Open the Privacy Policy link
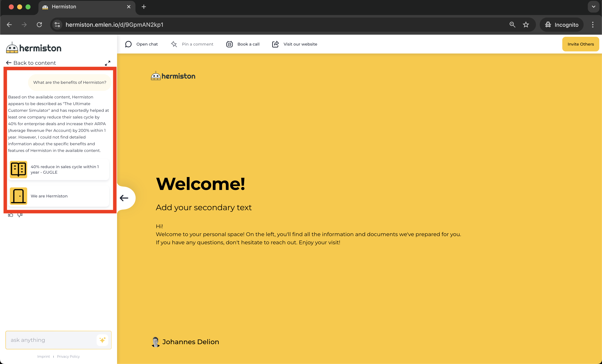This screenshot has width=602, height=364. [68, 356]
